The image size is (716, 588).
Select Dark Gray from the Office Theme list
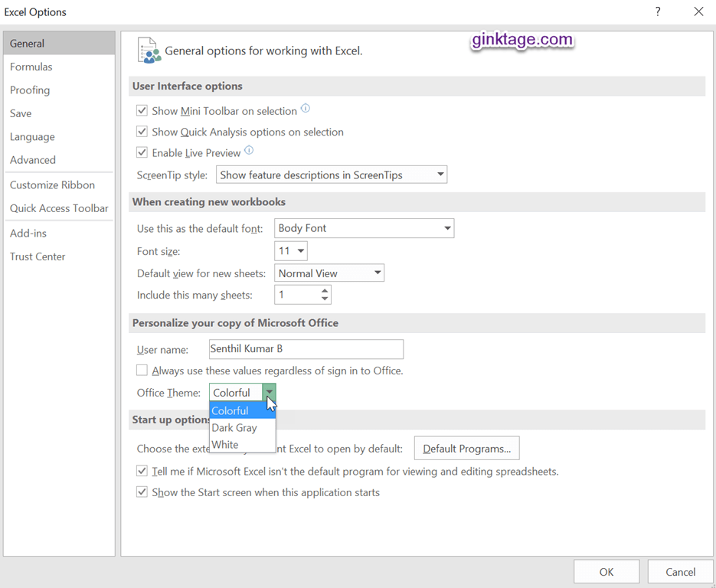tap(234, 427)
